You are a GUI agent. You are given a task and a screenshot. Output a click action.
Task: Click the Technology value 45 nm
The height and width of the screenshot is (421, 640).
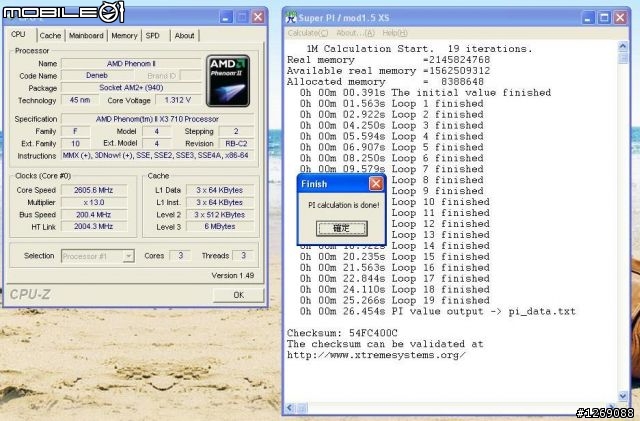click(80, 100)
